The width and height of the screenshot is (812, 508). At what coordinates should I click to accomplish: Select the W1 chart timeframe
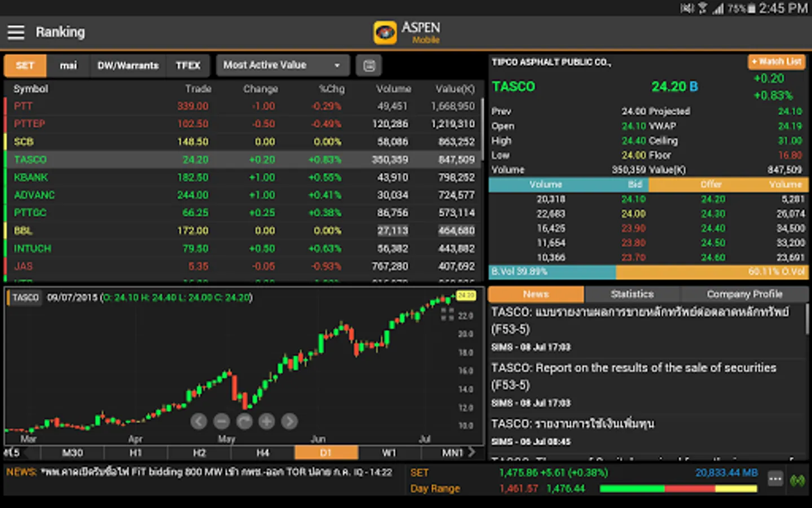(x=390, y=453)
